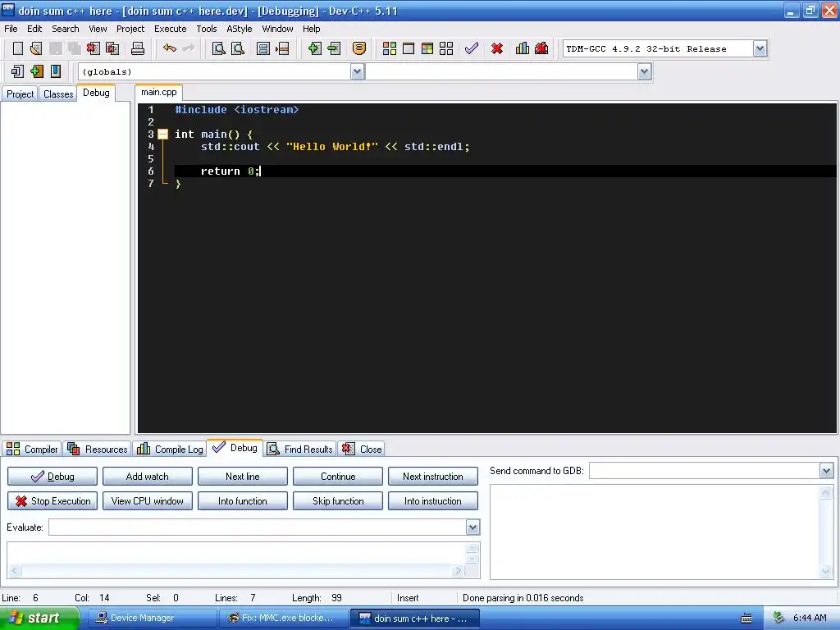Click the Close All files toolbar icon
This screenshot has height=630, width=840.
112,48
